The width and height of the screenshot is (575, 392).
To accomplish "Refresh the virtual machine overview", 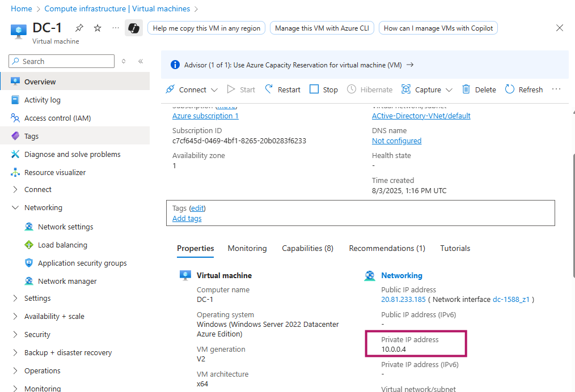I will point(523,90).
